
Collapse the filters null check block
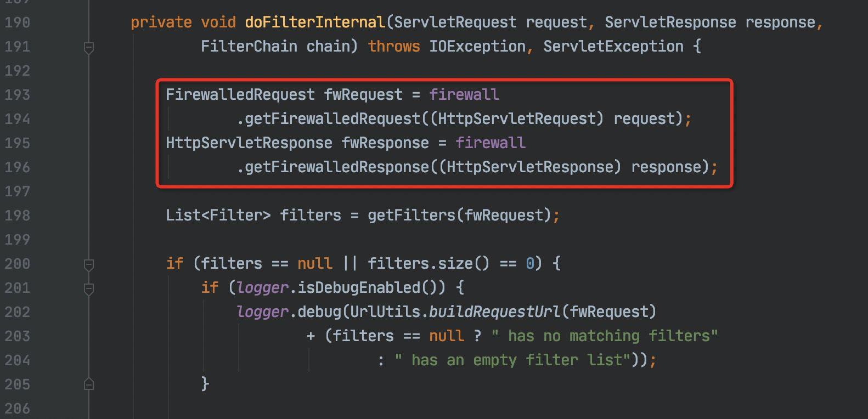tap(88, 265)
